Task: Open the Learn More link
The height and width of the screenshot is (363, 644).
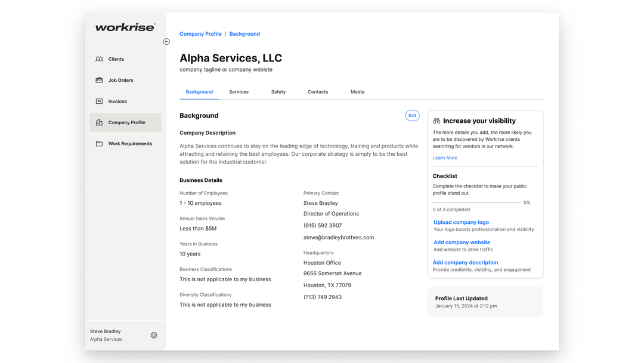Action: coord(445,158)
